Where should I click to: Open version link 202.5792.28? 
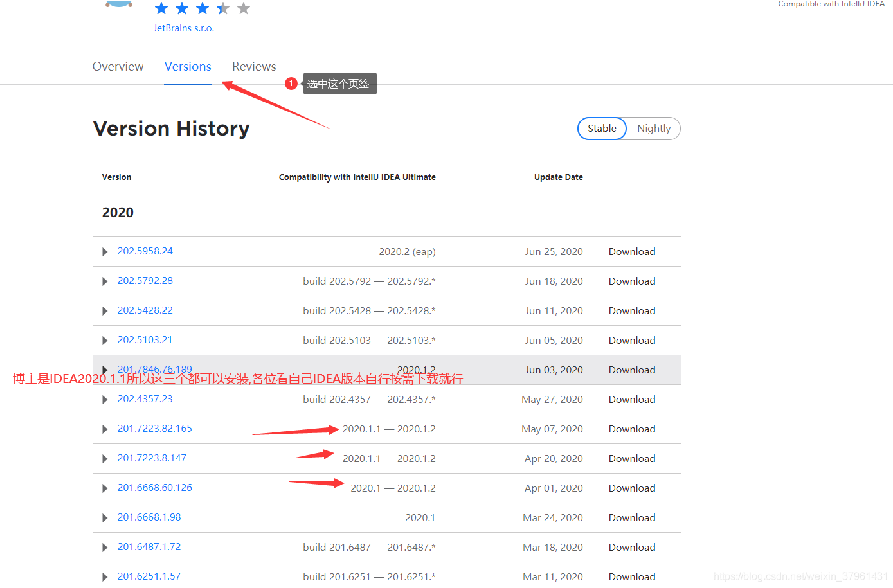[x=145, y=281]
